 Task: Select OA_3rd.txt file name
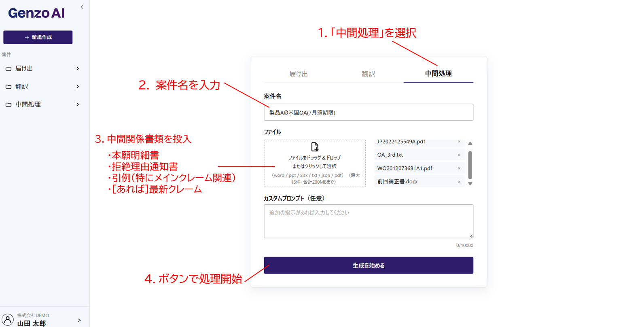click(x=390, y=155)
